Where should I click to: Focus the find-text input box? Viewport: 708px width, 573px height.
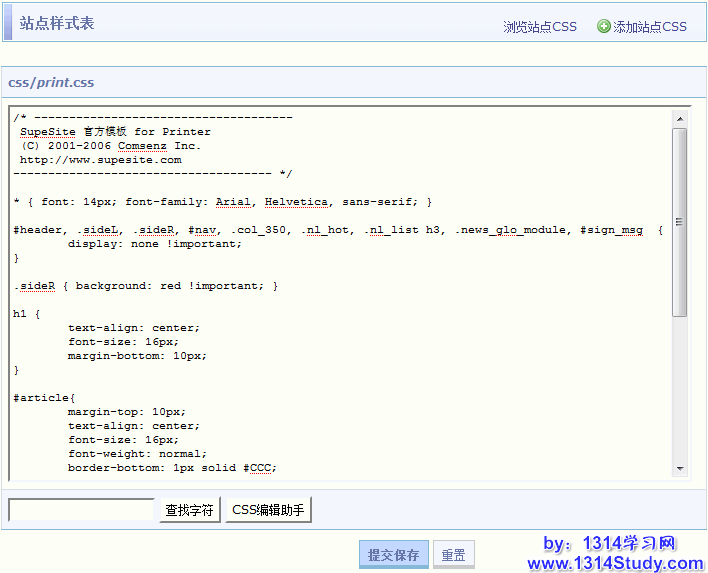pyautogui.click(x=81, y=510)
